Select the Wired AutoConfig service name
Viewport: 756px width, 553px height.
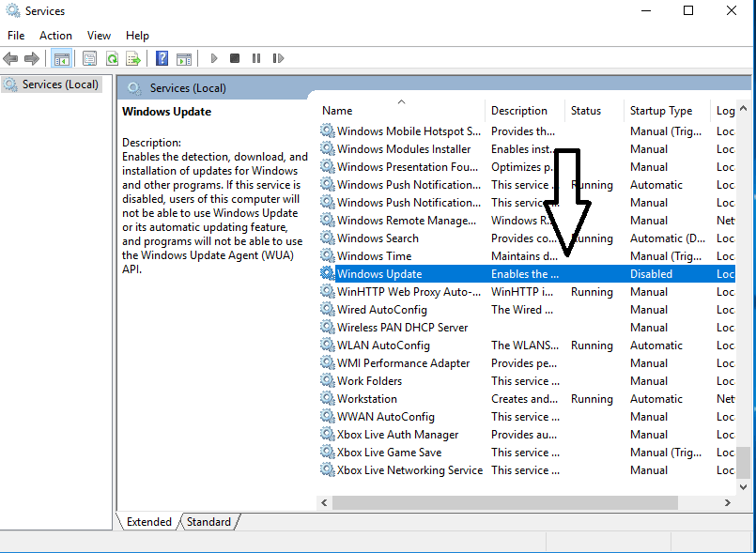pos(382,310)
